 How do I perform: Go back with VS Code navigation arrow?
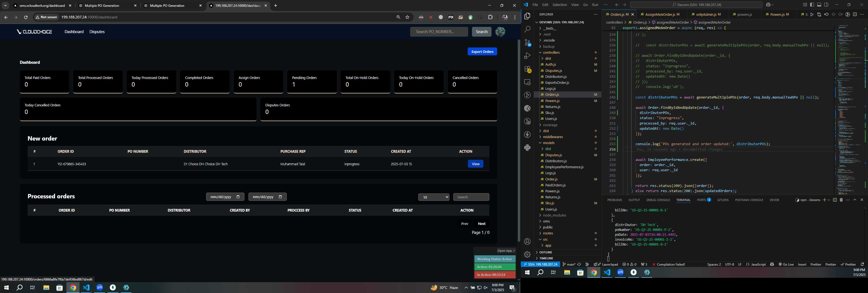617,5
